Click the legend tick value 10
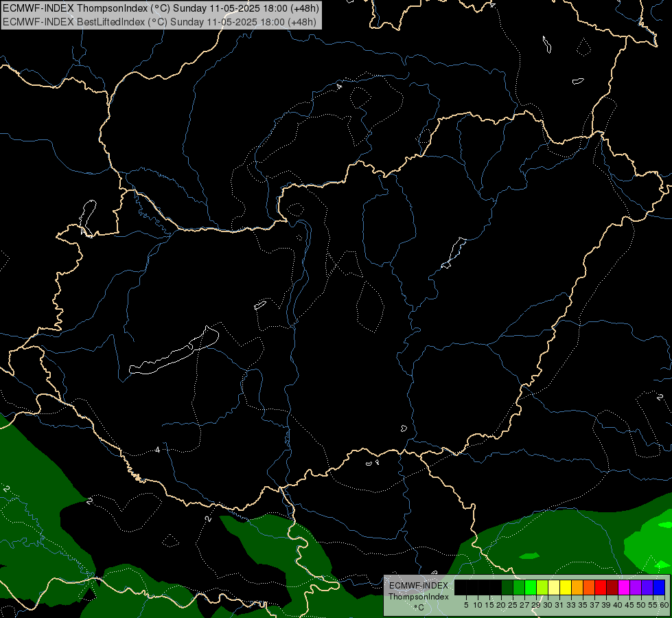This screenshot has width=672, height=618. coord(478,605)
